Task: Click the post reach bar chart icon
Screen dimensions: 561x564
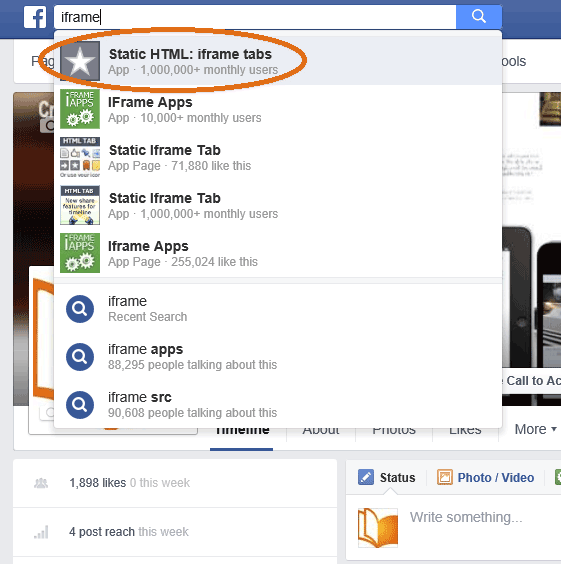Action: click(41, 532)
